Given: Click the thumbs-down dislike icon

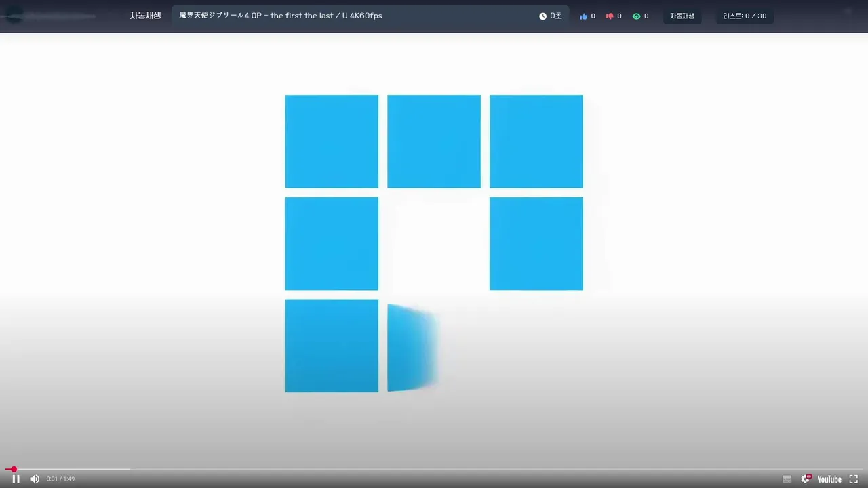Looking at the screenshot, I should pos(610,16).
